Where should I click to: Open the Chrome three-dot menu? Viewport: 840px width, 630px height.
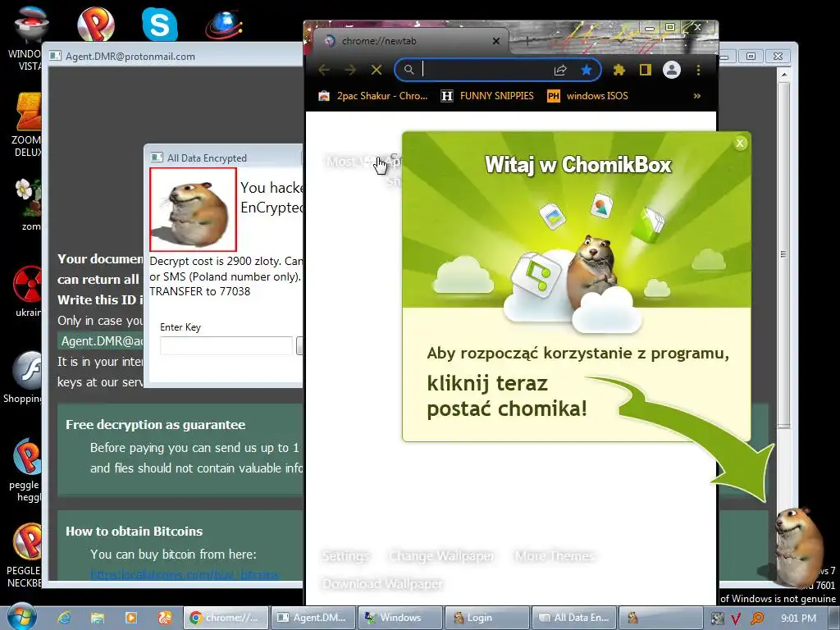point(698,70)
